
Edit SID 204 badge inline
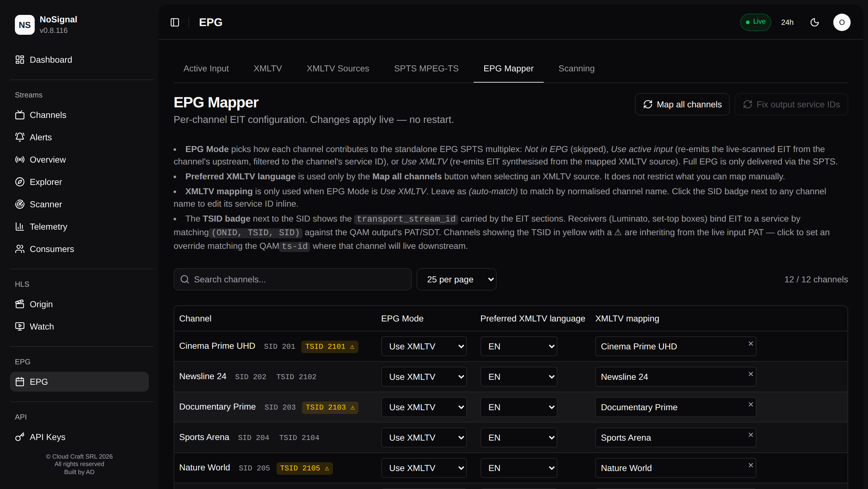click(x=253, y=438)
